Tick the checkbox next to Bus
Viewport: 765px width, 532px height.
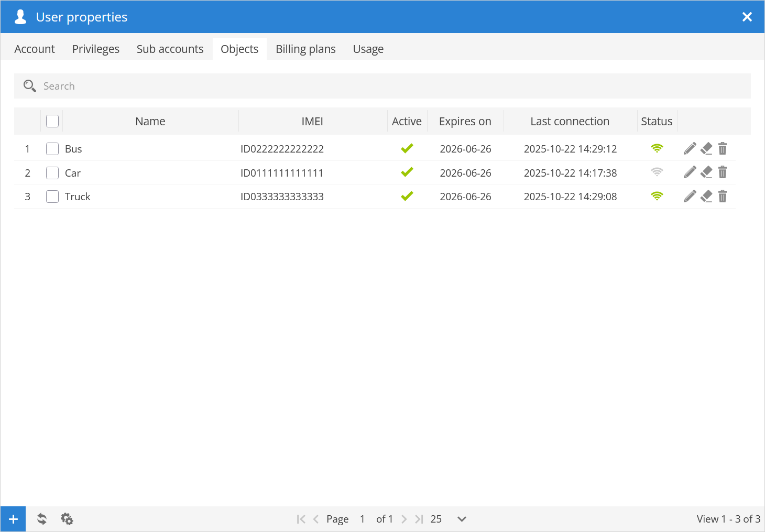click(52, 149)
